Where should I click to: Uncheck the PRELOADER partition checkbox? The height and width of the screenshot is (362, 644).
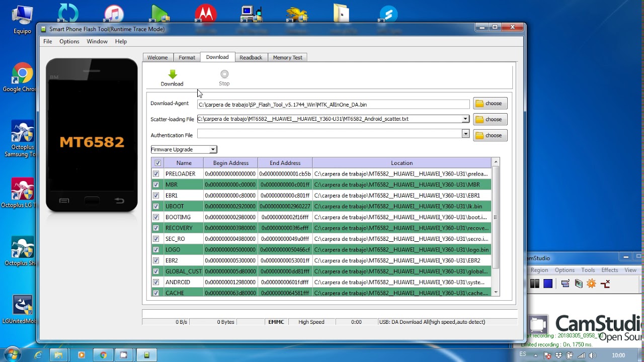[156, 174]
